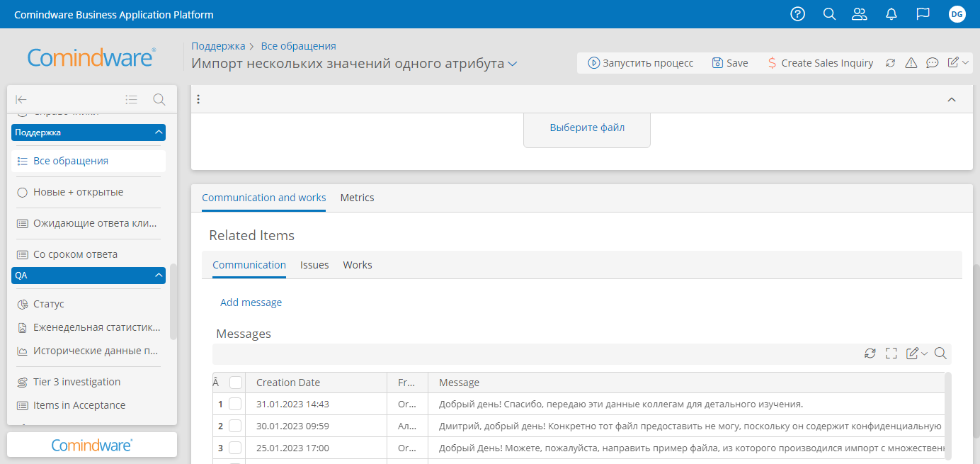Collapse the QA navigation group
This screenshot has width=980, height=464.
tap(158, 275)
